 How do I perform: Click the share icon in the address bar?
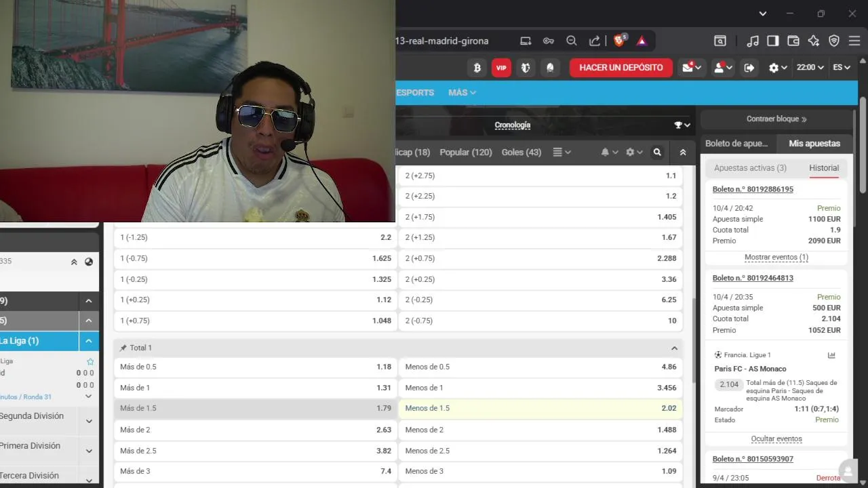[x=595, y=41]
